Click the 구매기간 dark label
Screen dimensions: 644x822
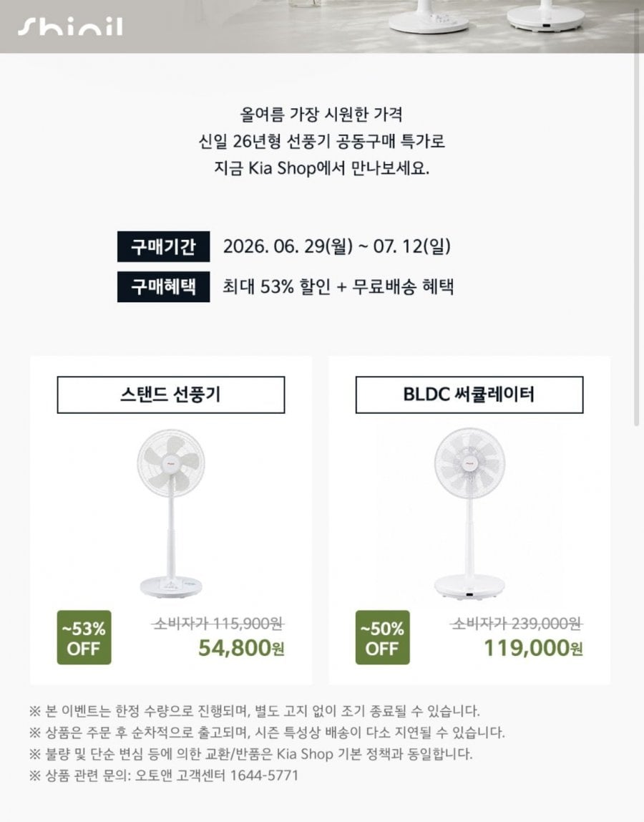click(163, 246)
